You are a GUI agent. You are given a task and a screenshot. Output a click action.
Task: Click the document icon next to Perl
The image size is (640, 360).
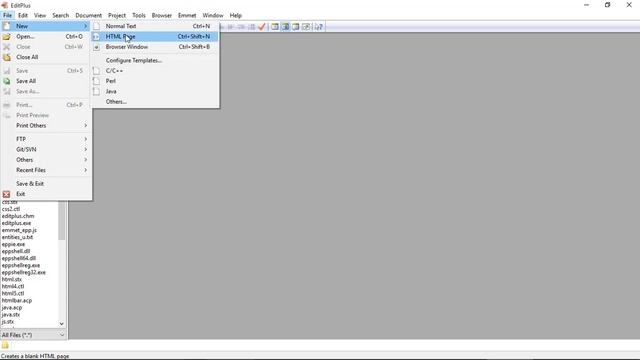(x=96, y=81)
